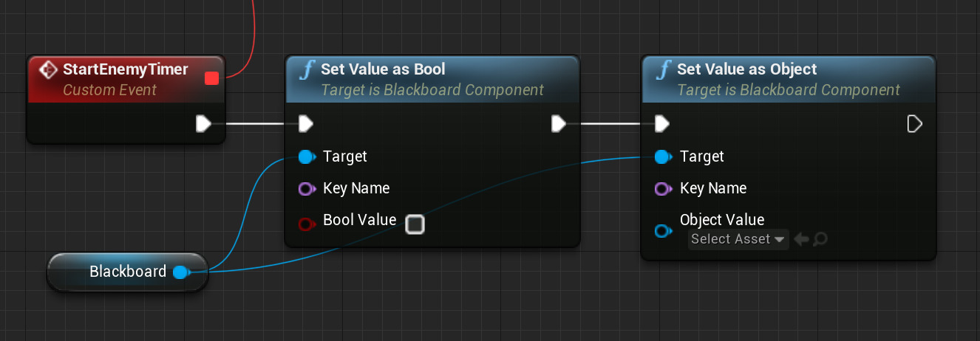Click the StartEnemyTimer event diamond icon
This screenshot has height=341, width=980.
(48, 70)
